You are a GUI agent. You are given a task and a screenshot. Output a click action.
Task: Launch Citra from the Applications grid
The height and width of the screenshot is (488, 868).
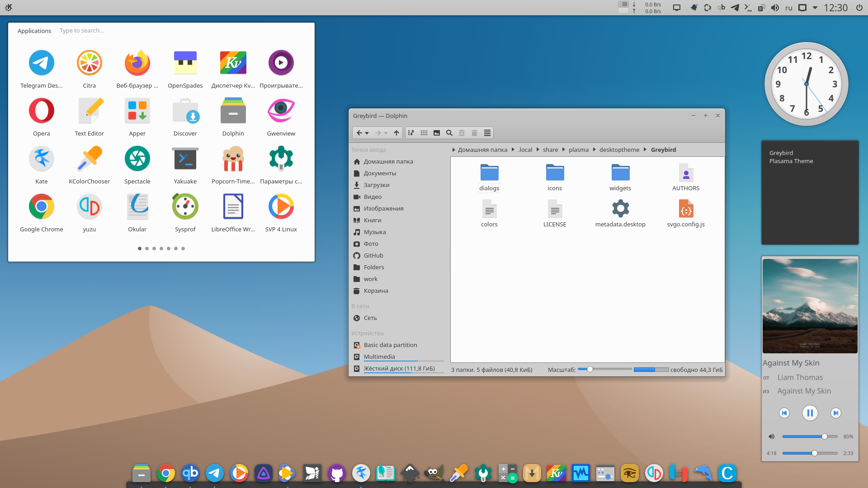90,70
